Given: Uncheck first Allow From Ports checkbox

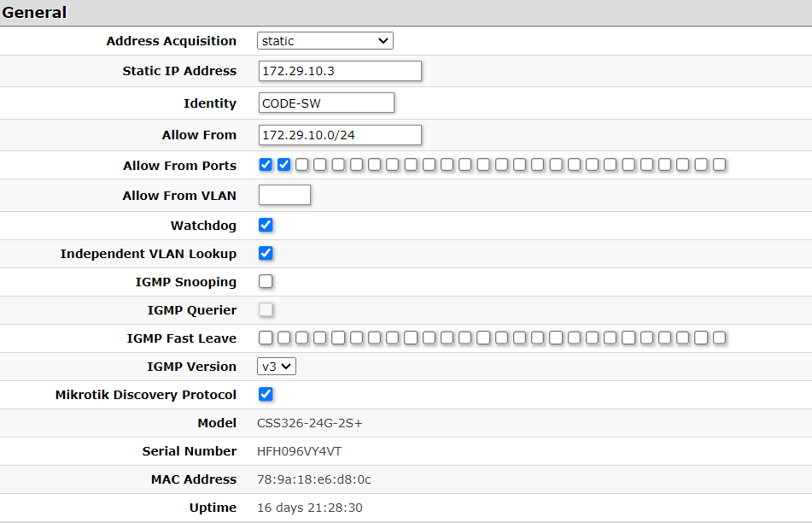Looking at the screenshot, I should tap(266, 165).
